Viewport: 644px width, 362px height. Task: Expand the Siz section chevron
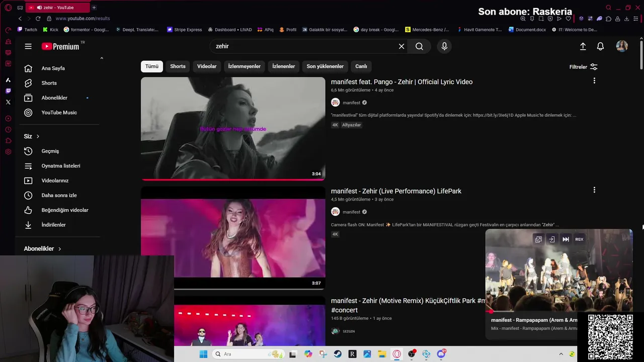pyautogui.click(x=38, y=136)
